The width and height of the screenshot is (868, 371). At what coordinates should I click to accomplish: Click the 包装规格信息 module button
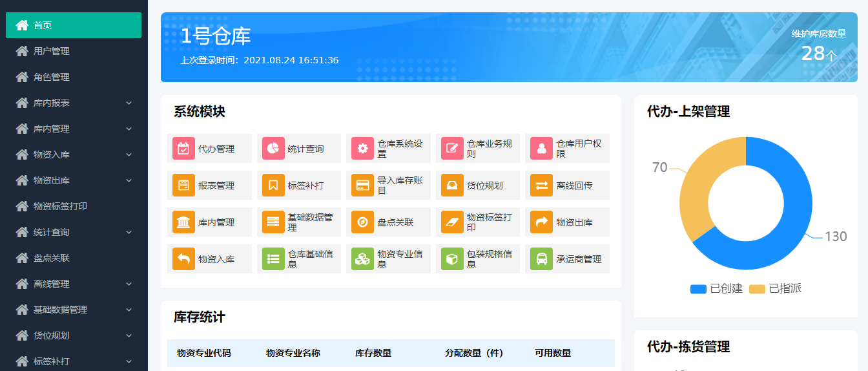(x=477, y=259)
